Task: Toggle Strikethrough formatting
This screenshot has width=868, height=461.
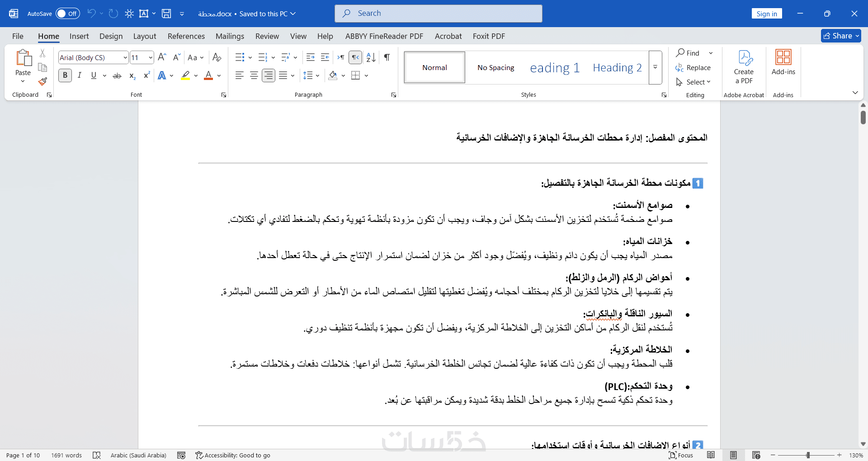Action: pos(117,75)
